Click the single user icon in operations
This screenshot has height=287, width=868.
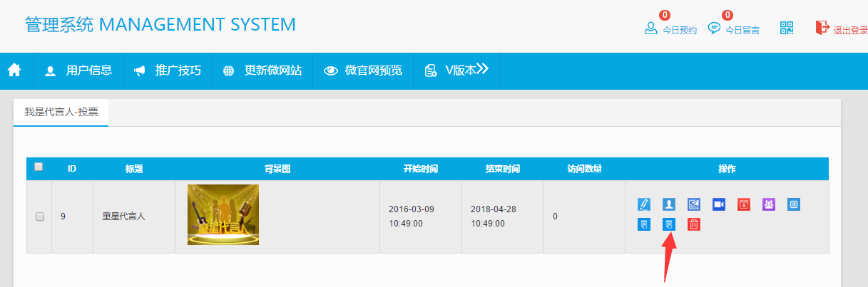click(668, 204)
